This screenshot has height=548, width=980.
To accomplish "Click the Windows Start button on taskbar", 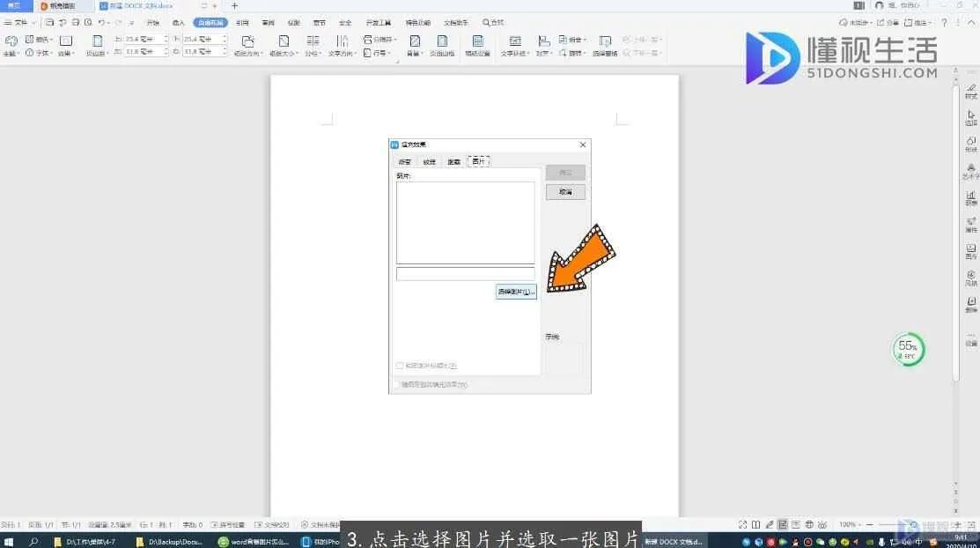I will (x=9, y=541).
